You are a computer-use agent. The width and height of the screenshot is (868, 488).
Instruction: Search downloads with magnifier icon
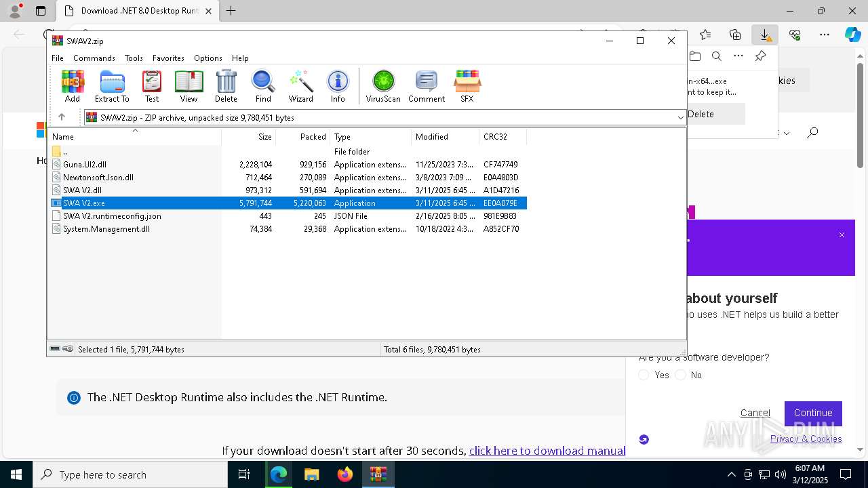click(717, 56)
